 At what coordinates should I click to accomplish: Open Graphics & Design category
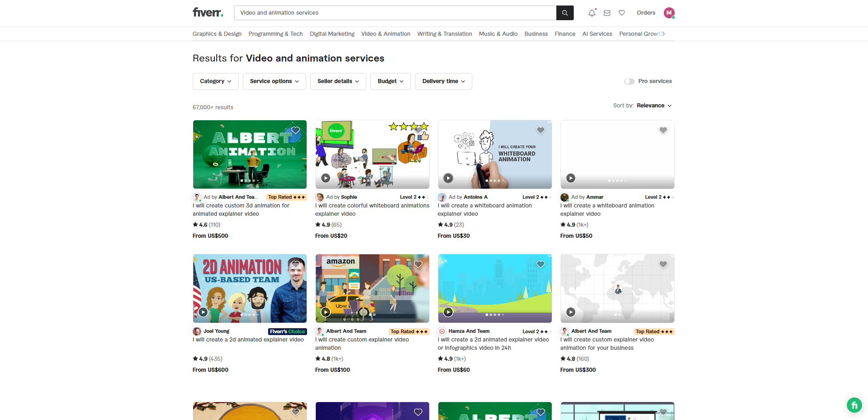coord(217,34)
